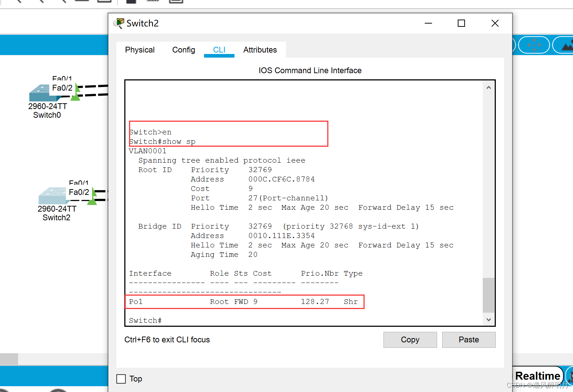Click the Po1 interface row

(x=245, y=301)
